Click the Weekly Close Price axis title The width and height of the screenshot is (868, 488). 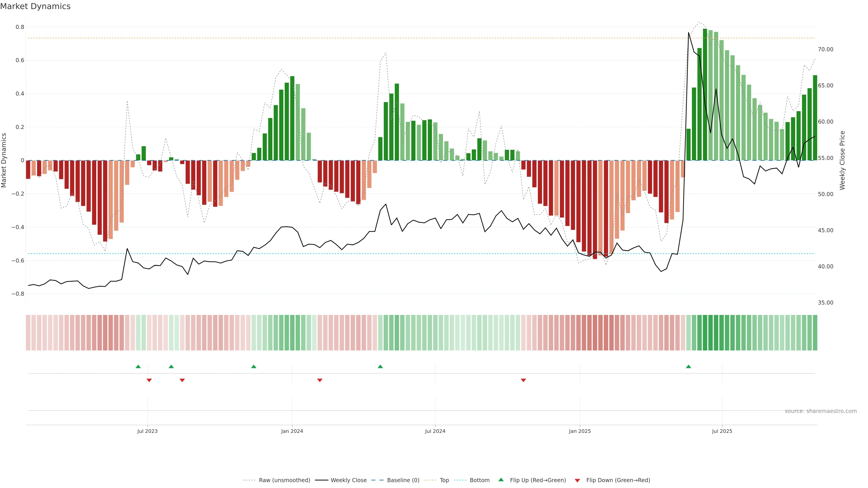(842, 160)
